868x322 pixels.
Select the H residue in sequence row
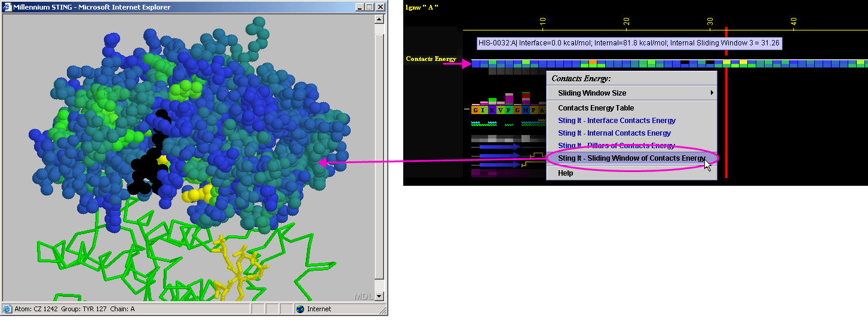coord(525,110)
